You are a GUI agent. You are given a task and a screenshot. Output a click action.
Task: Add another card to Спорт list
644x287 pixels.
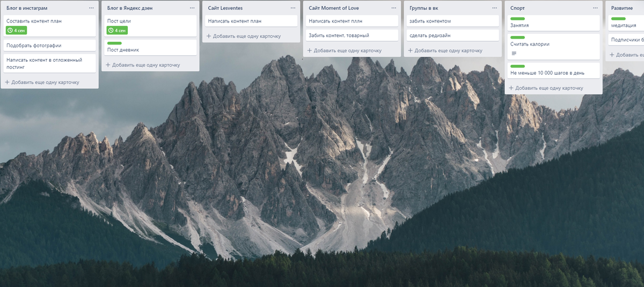click(546, 87)
